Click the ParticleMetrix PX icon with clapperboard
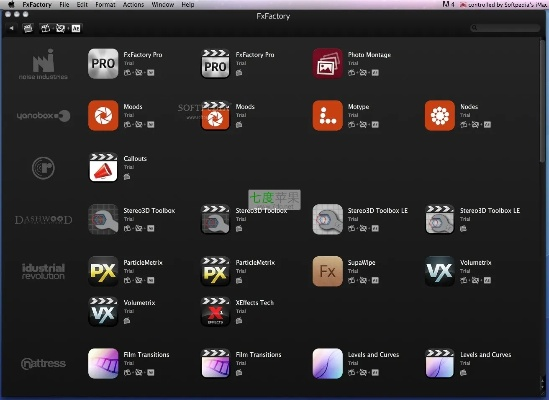549x400 pixels. 215,271
